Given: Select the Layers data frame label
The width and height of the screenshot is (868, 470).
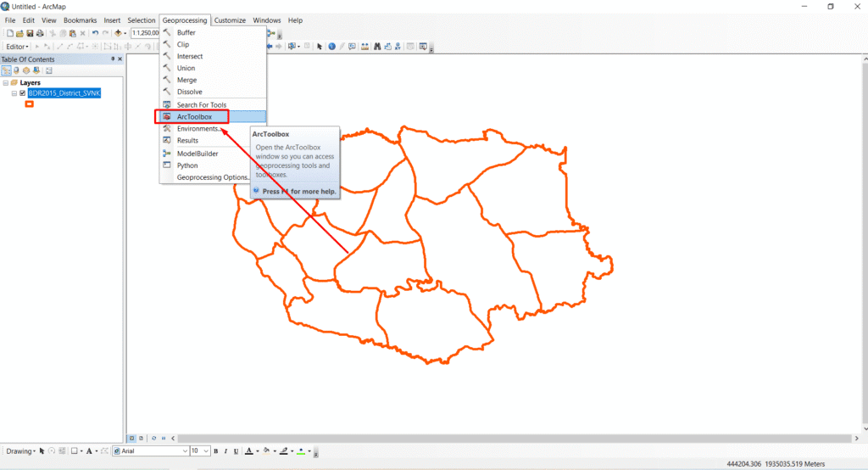Looking at the screenshot, I should pos(30,82).
